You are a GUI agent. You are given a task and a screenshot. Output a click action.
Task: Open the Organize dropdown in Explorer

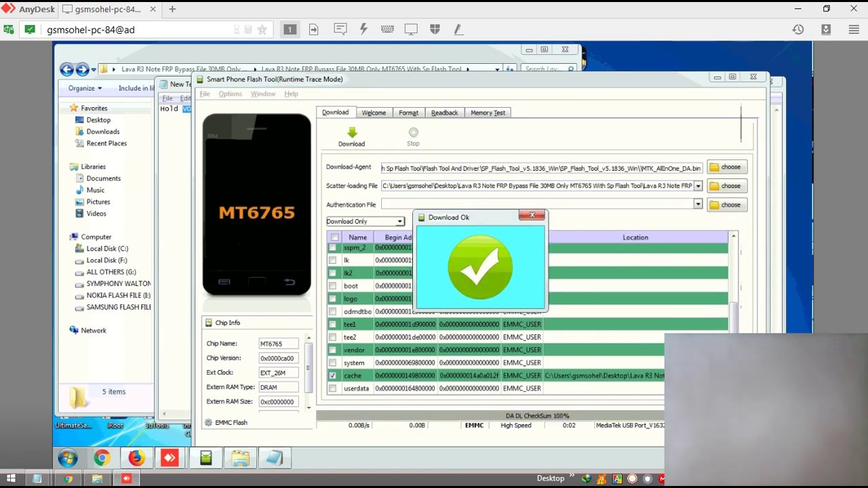85,88
